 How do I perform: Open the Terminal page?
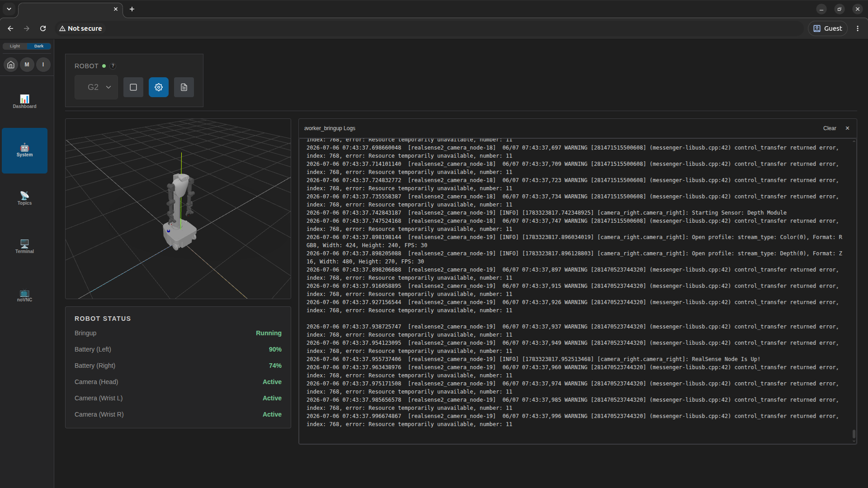pos(24,247)
